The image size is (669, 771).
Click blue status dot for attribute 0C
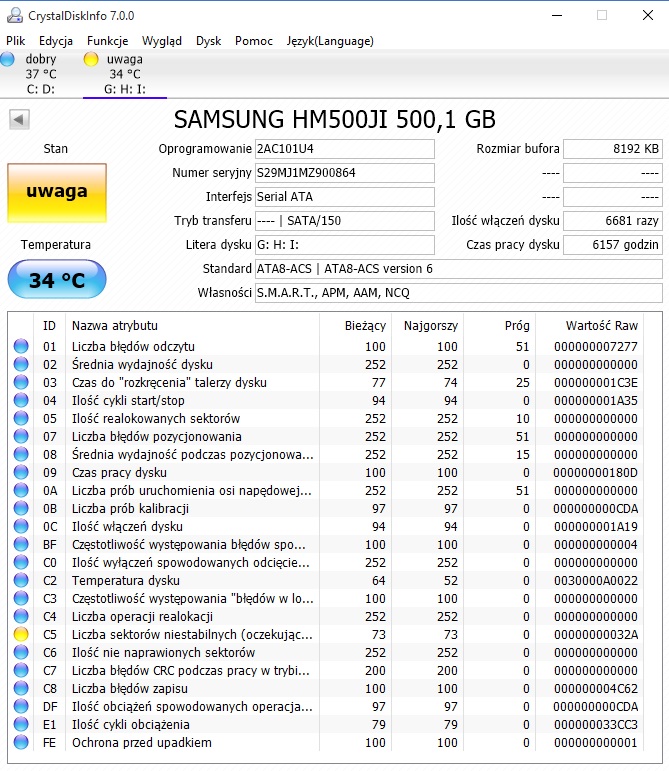21,526
